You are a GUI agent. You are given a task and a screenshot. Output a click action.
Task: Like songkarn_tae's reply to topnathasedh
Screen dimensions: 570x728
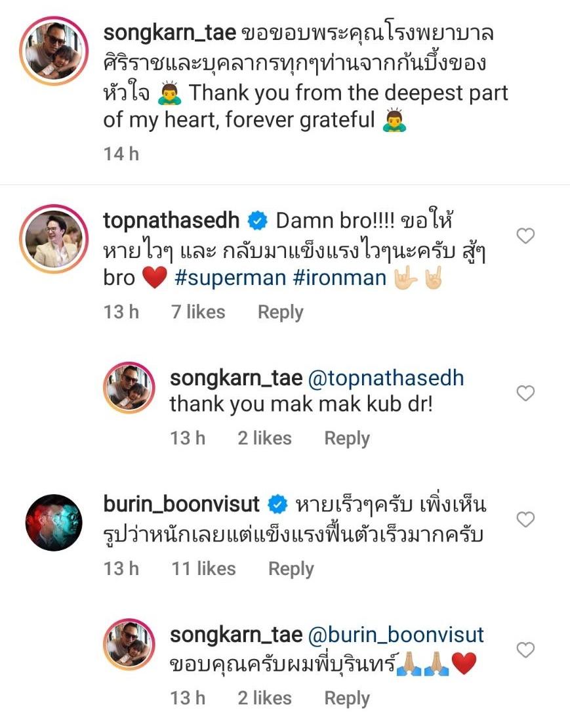click(x=525, y=393)
